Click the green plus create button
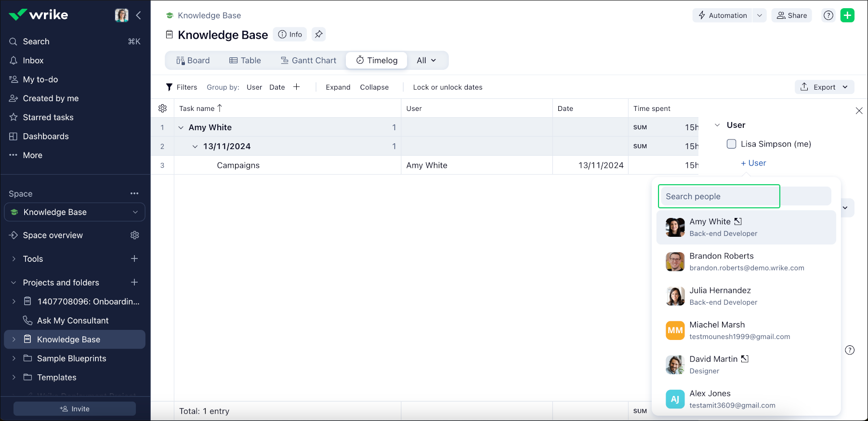 pos(847,15)
